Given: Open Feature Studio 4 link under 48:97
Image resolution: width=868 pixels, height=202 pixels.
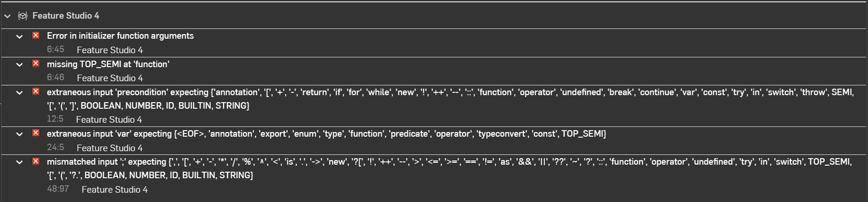Looking at the screenshot, I should (x=114, y=189).
